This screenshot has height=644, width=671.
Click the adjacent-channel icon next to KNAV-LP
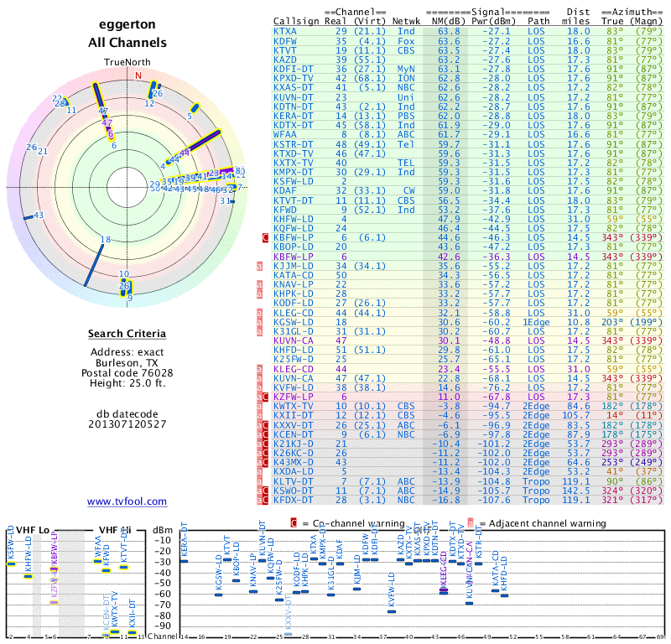coord(260,284)
